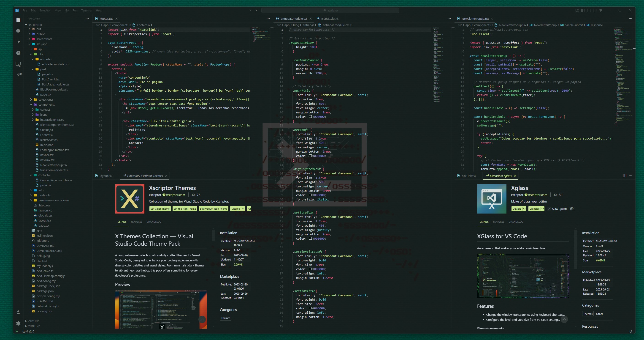Open Settings via the gear icon

point(19,323)
